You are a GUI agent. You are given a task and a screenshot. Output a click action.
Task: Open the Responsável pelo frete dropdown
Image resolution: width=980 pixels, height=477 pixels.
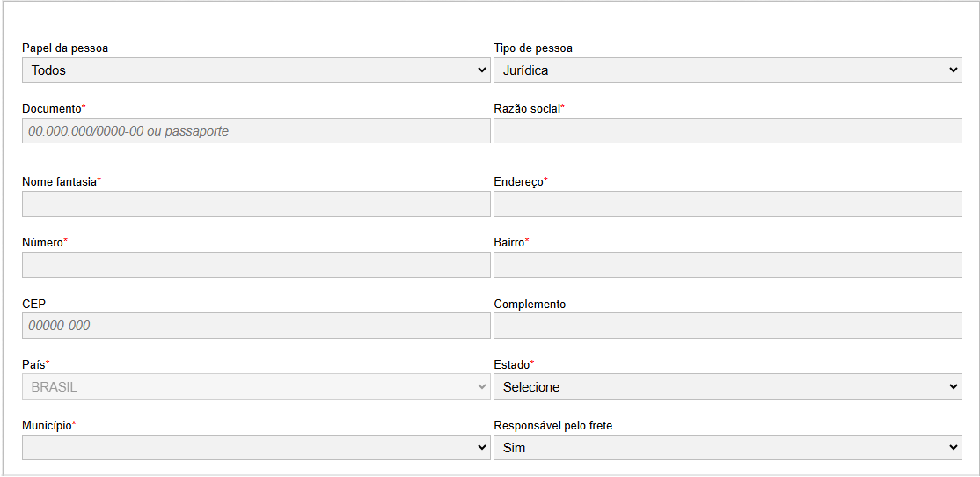tap(728, 447)
